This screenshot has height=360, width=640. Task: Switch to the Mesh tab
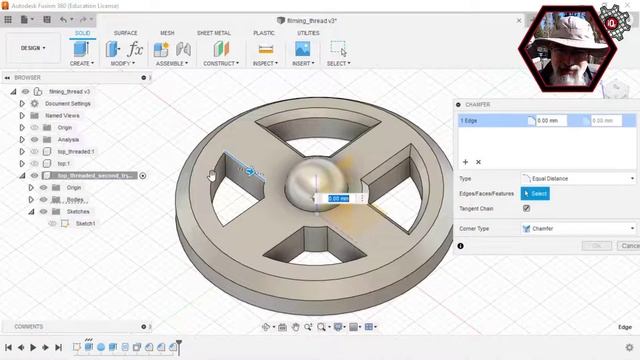point(167,33)
